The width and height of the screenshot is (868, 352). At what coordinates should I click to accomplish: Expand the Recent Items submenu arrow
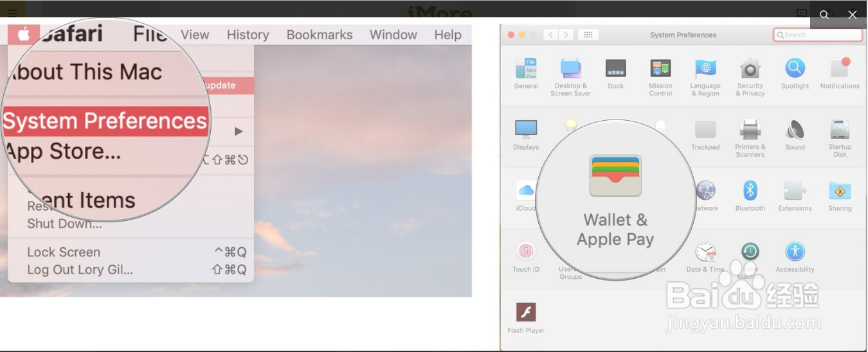click(239, 132)
